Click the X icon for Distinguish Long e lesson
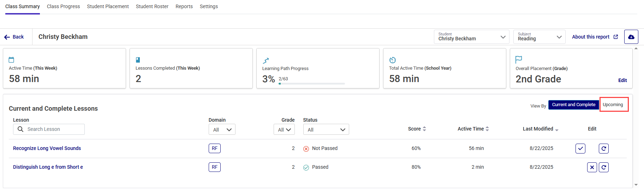644x191 pixels. tap(592, 167)
